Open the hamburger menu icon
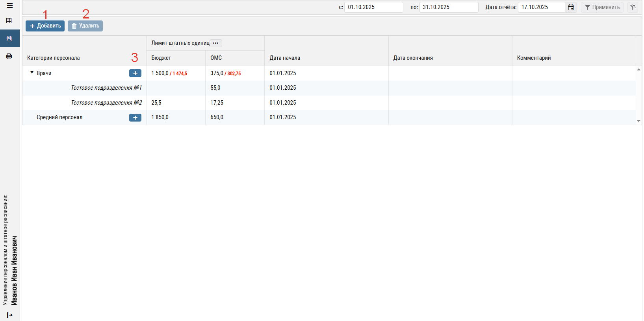644x321 pixels. click(10, 6)
